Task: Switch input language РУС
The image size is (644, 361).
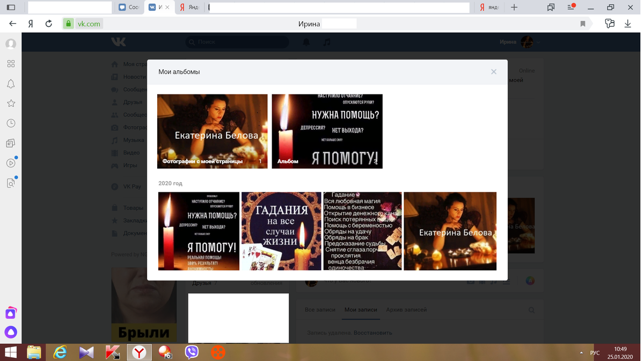Action: coord(595,353)
